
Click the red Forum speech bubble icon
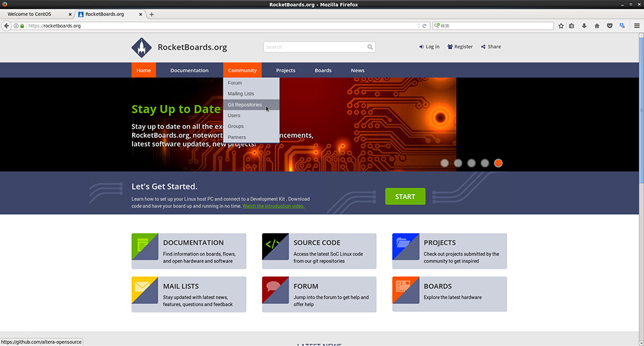(x=275, y=290)
